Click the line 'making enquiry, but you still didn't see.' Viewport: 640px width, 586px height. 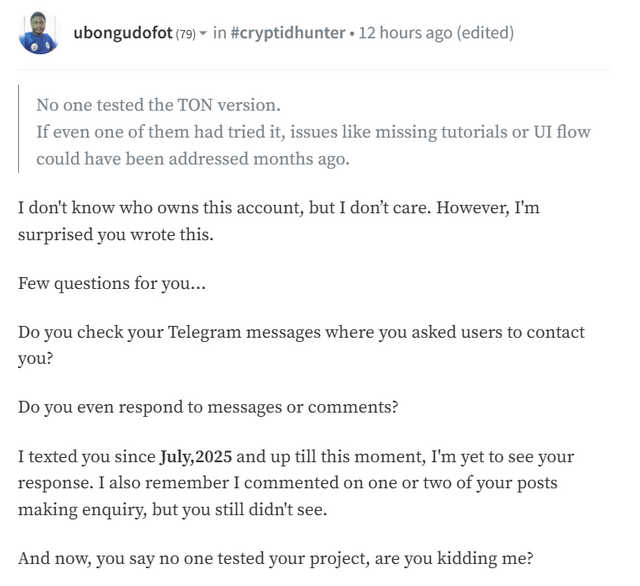click(x=173, y=509)
